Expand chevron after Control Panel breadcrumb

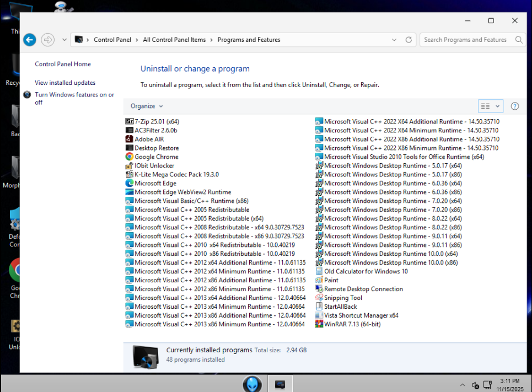pos(137,40)
